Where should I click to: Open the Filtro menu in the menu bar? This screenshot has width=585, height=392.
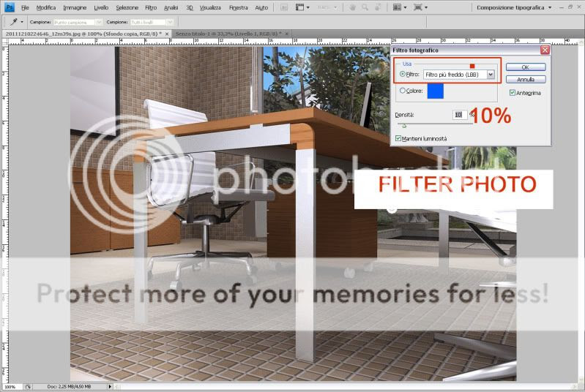pyautogui.click(x=151, y=7)
